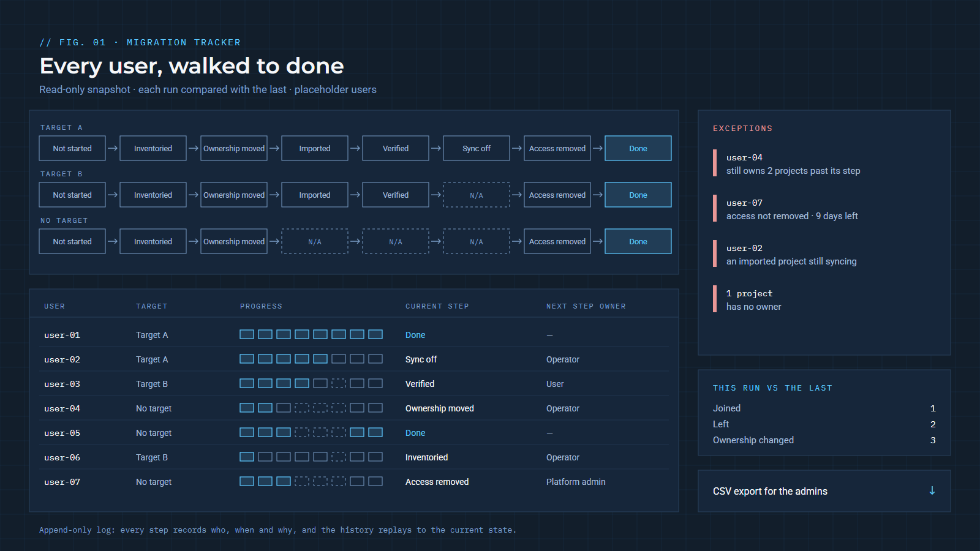Click Done step in Target B flow
This screenshot has width=980, height=551.
pyautogui.click(x=638, y=195)
